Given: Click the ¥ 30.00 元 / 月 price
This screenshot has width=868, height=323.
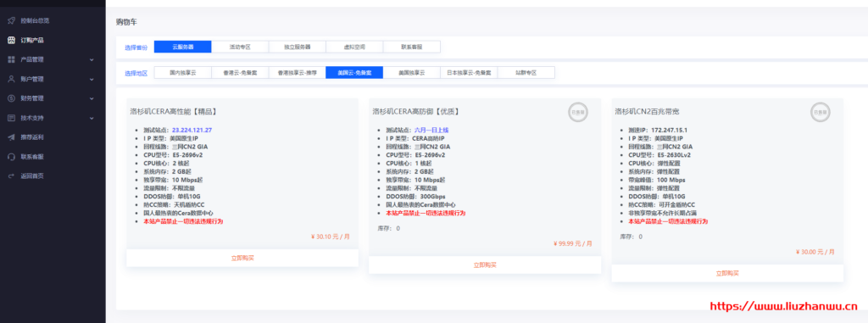Looking at the screenshot, I should [815, 252].
